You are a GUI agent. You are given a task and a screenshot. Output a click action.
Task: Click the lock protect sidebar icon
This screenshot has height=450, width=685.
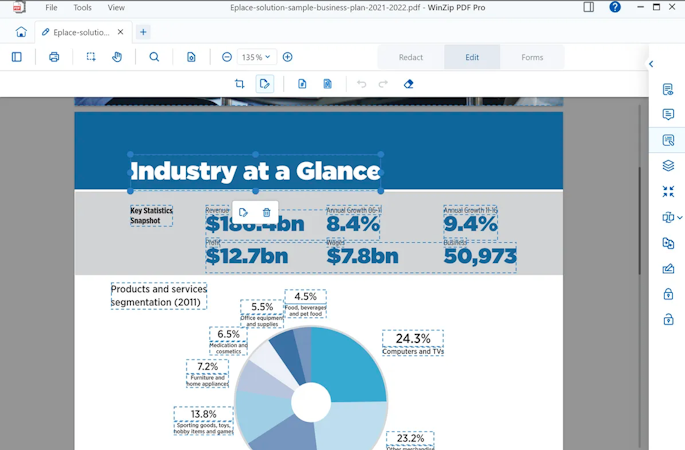(668, 294)
